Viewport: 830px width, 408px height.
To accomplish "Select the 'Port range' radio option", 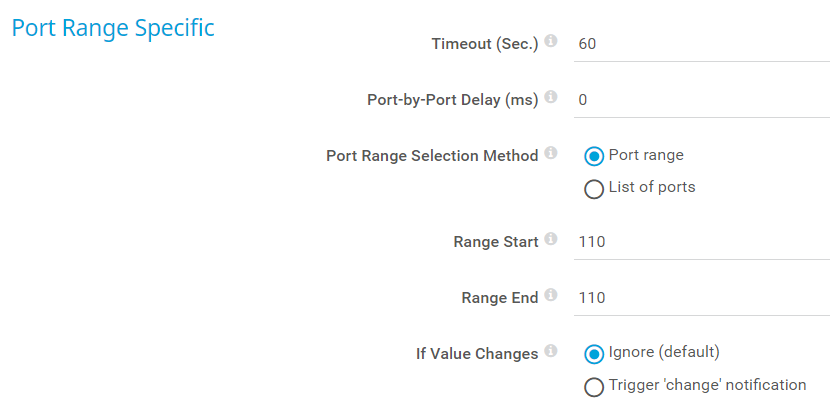I will (594, 156).
